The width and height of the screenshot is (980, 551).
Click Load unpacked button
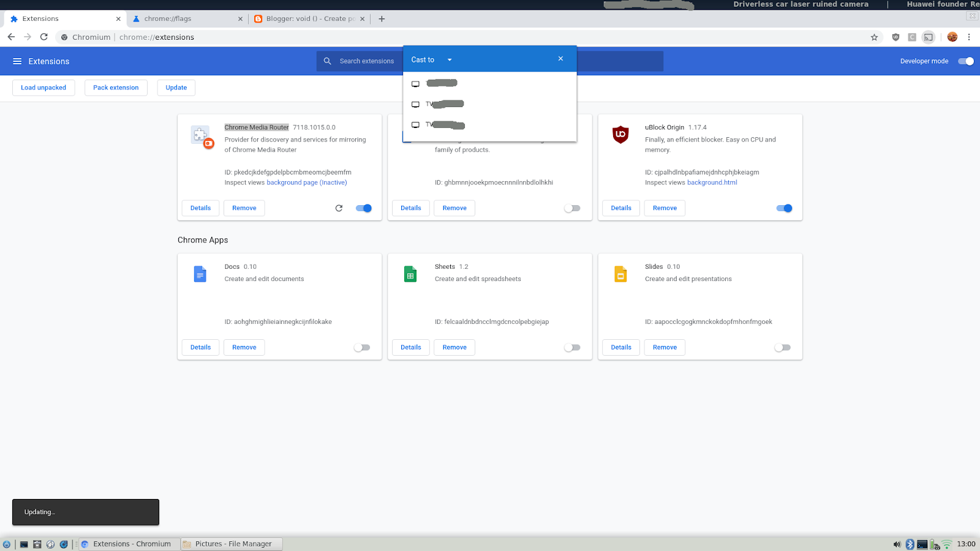pyautogui.click(x=43, y=88)
